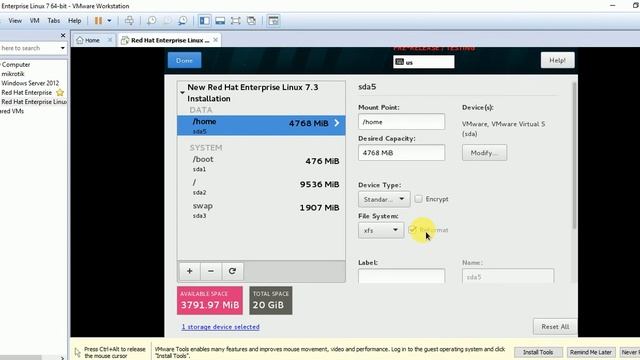Select the /home sda5 partition row
This screenshot has width=640, height=360.
[261, 125]
